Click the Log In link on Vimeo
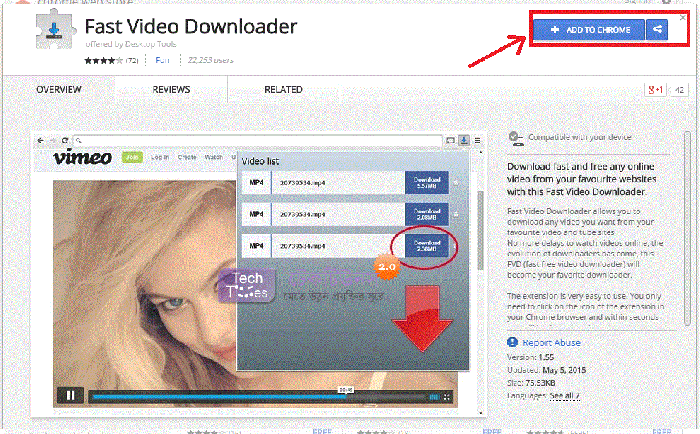 tap(160, 157)
